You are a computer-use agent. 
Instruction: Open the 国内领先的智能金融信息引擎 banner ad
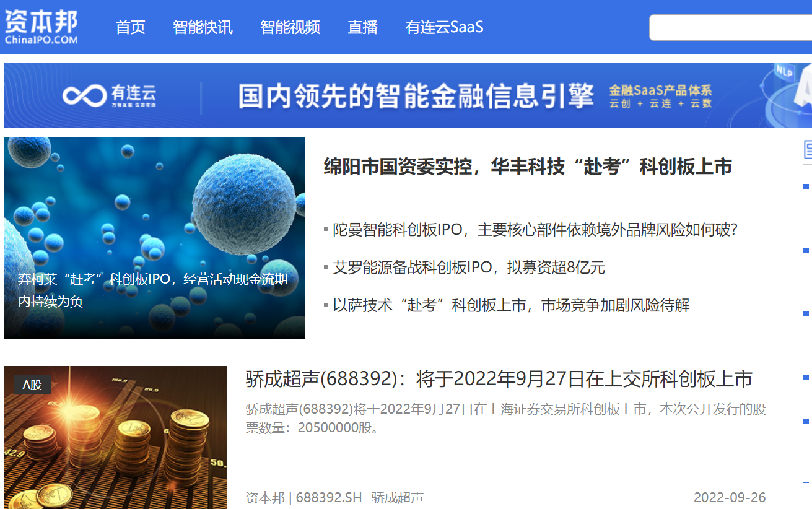click(x=415, y=96)
